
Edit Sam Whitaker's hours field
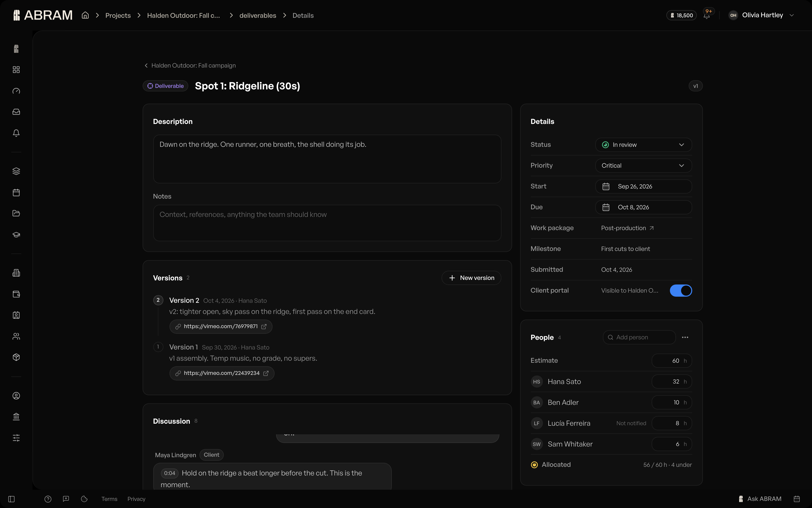[x=672, y=444]
